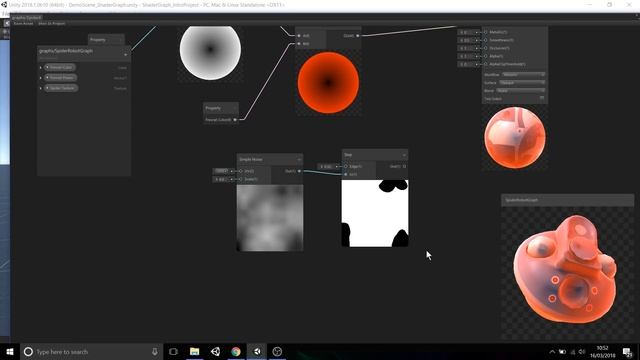The width and height of the screenshot is (640, 360).
Task: Click the Metallic(1) input port
Action: tap(486, 32)
